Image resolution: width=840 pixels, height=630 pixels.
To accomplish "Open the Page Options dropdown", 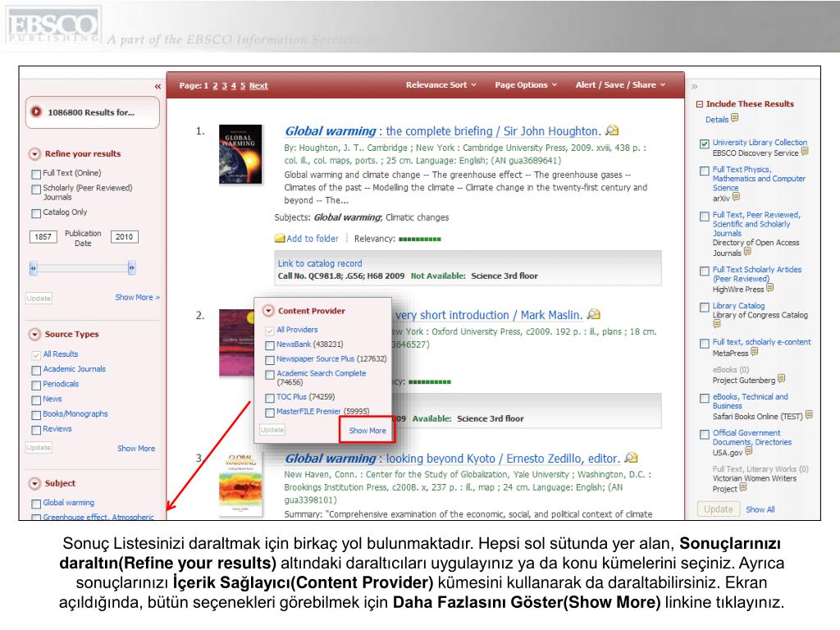I will pos(526,84).
